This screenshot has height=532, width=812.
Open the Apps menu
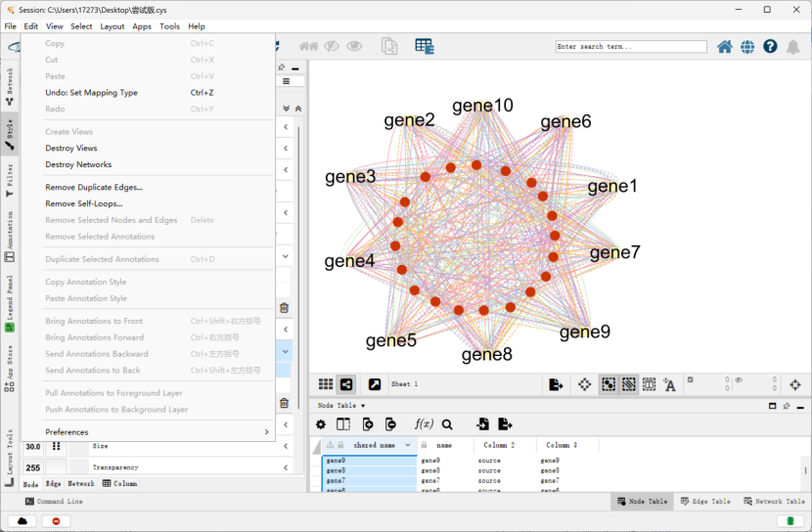(x=142, y=26)
